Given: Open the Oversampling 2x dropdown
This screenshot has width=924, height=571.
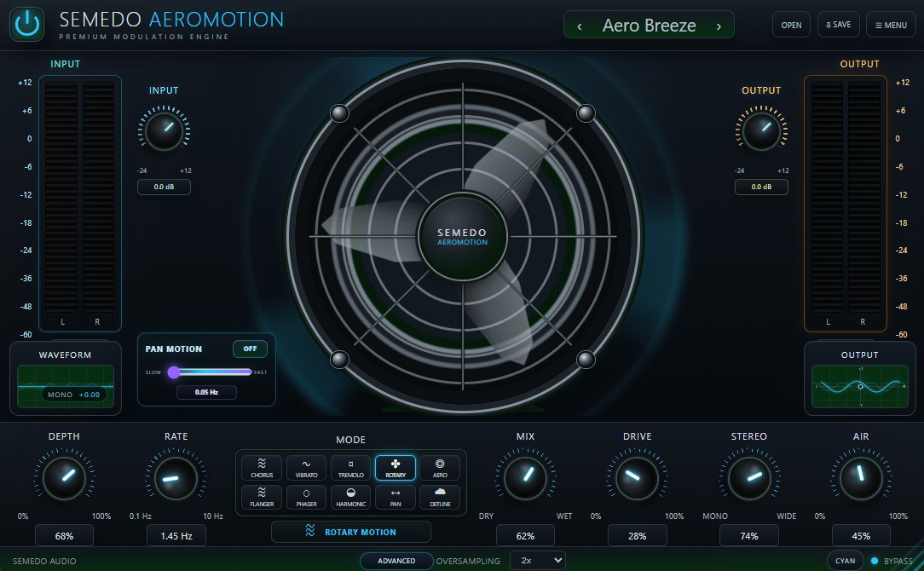Looking at the screenshot, I should coord(537,561).
